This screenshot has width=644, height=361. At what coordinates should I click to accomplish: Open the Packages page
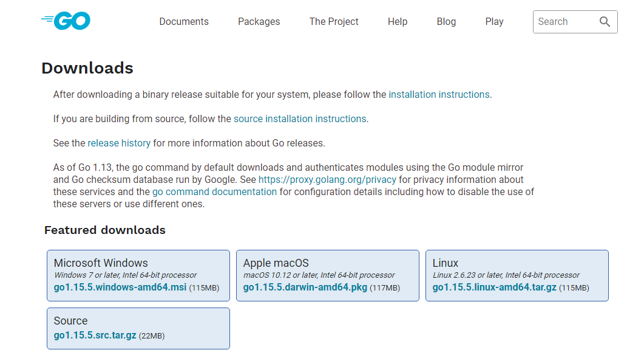point(259,22)
